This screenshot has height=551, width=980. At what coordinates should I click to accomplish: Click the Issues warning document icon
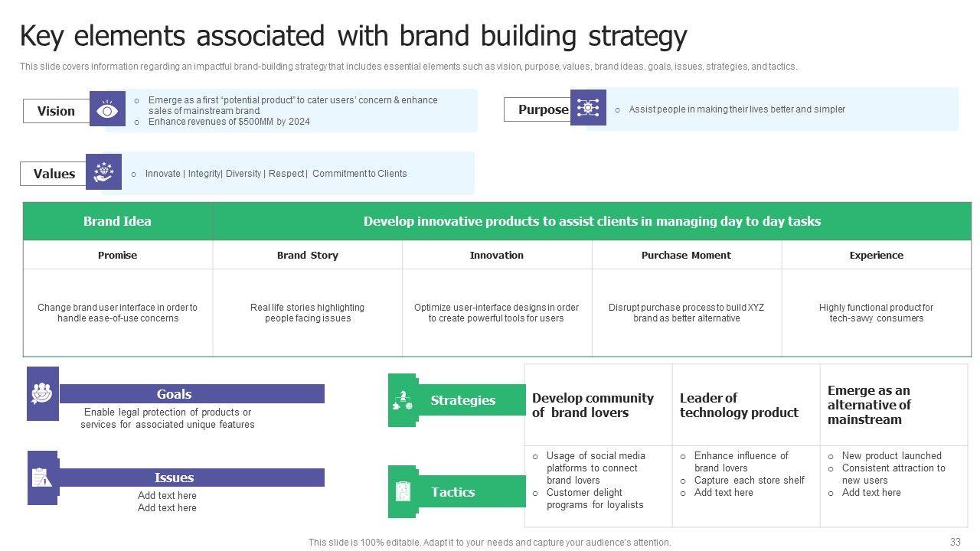pyautogui.click(x=42, y=478)
